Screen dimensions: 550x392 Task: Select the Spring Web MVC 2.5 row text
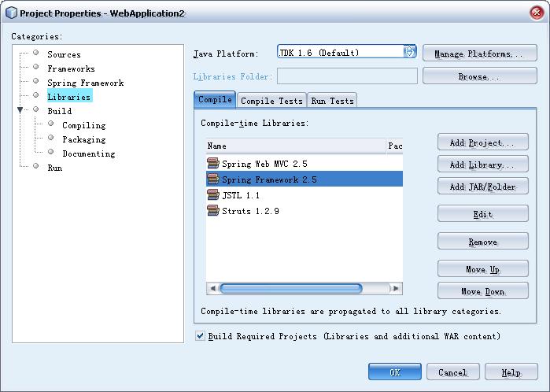tap(264, 164)
